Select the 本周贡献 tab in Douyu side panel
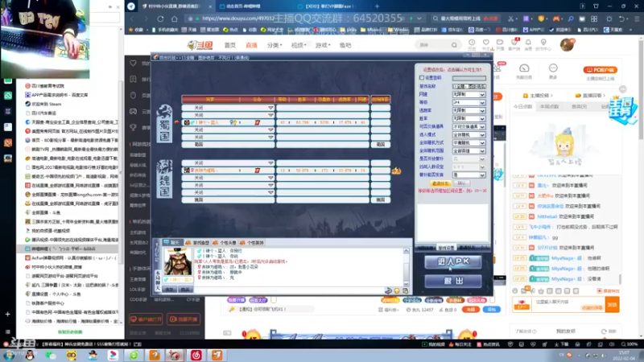 (549, 106)
